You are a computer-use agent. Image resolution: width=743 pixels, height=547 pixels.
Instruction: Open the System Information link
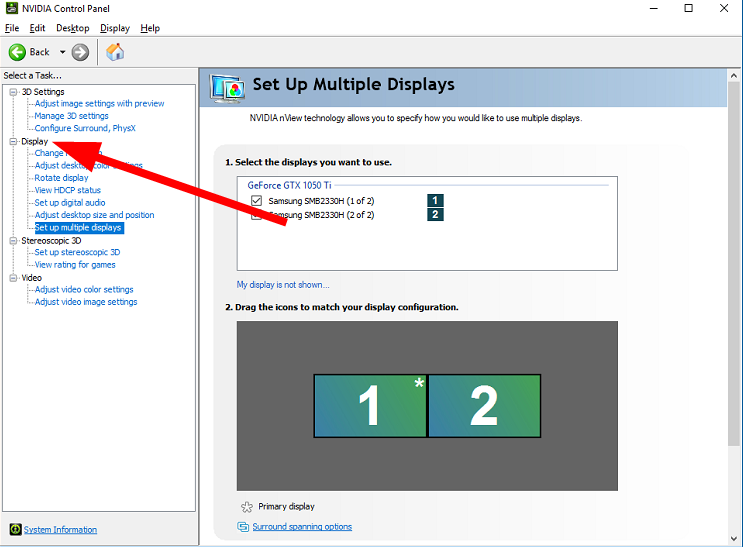pyautogui.click(x=60, y=529)
